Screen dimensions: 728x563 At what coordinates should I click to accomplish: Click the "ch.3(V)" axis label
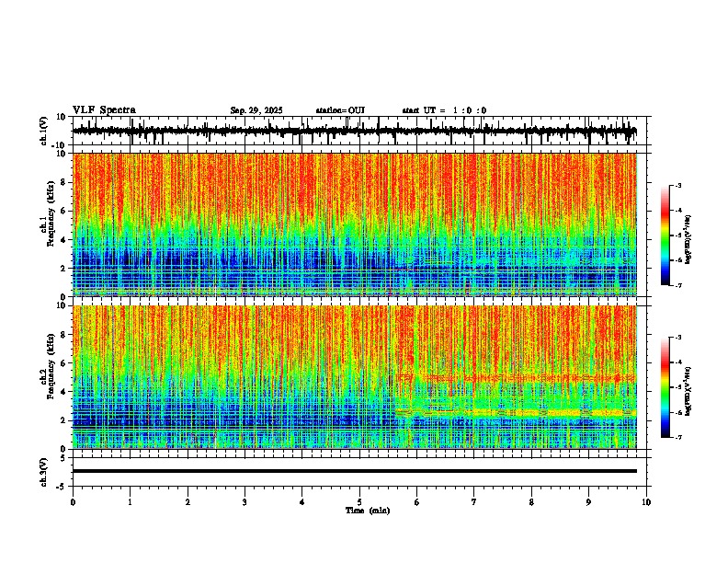coord(44,473)
